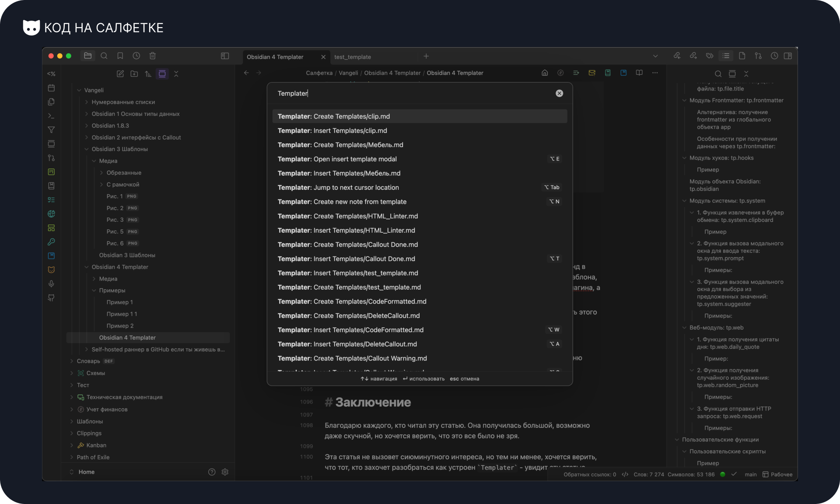Clear the command palette search field
Viewport: 840px width, 504px height.
click(559, 93)
